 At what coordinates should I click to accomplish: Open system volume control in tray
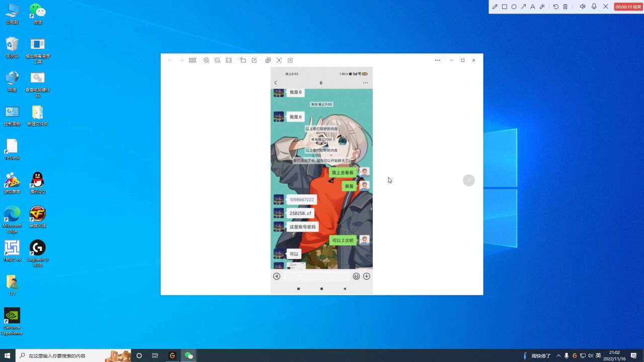[x=591, y=355]
